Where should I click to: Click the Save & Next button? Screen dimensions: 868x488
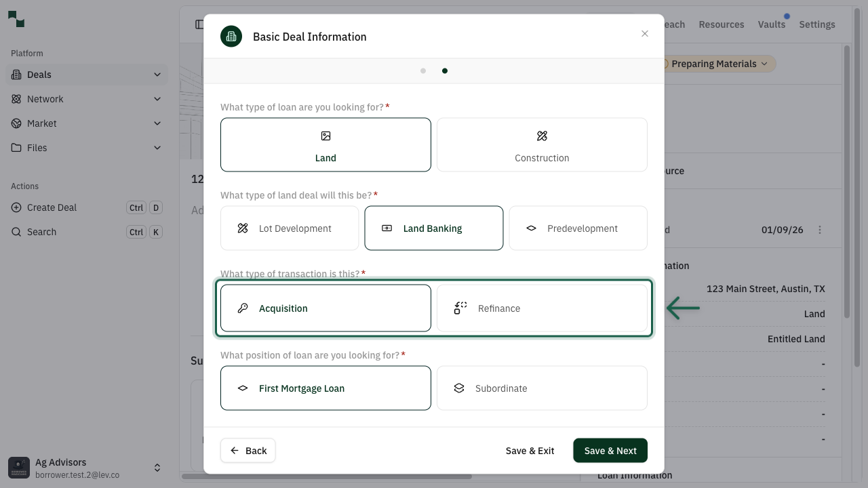click(x=610, y=450)
